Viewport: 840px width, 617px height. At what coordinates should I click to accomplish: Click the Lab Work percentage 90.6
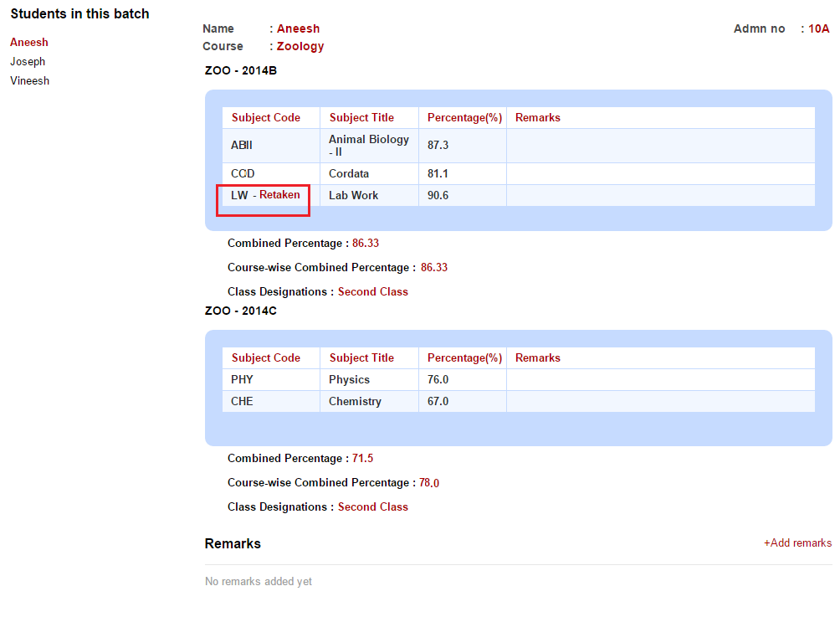coord(438,195)
